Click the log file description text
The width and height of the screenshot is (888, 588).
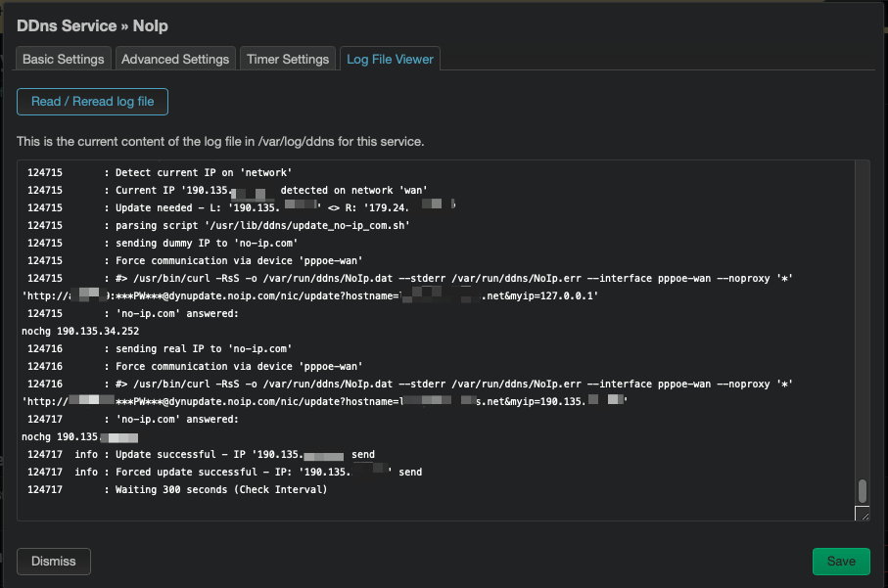pyautogui.click(x=220, y=142)
